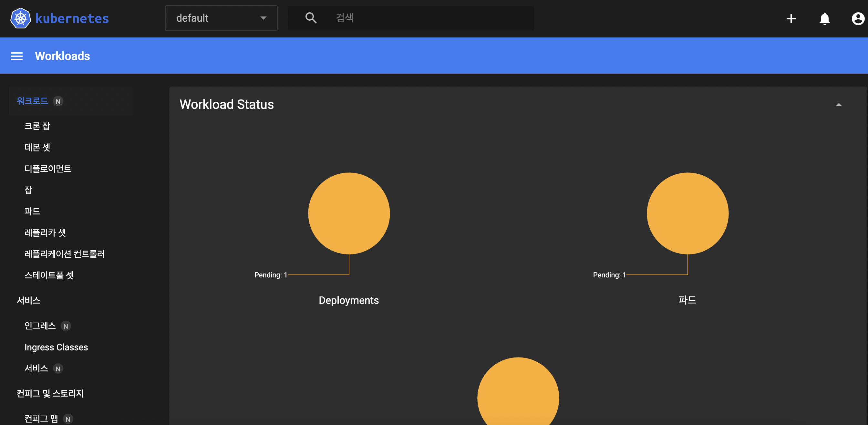Open 데몬 셋 in the sidebar
This screenshot has width=868, height=425.
(x=37, y=147)
